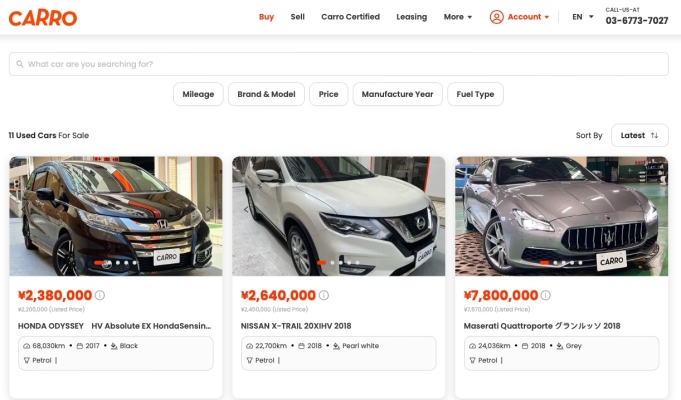This screenshot has width=681, height=400.
Task: Open the Buy menu item
Action: [x=266, y=17]
